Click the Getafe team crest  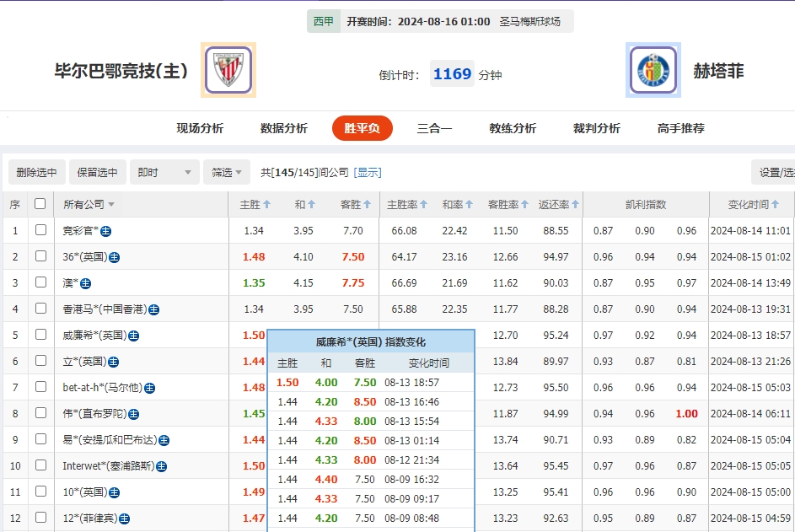(x=653, y=70)
